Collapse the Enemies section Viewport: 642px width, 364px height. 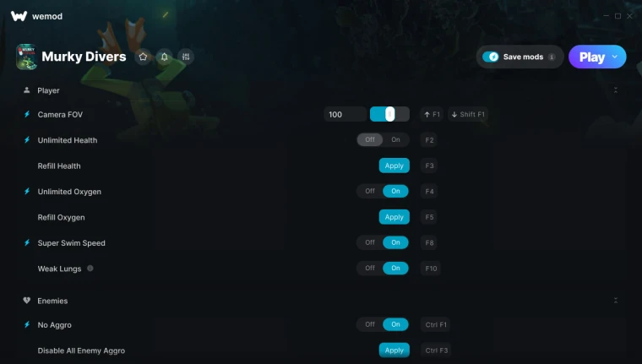point(615,301)
